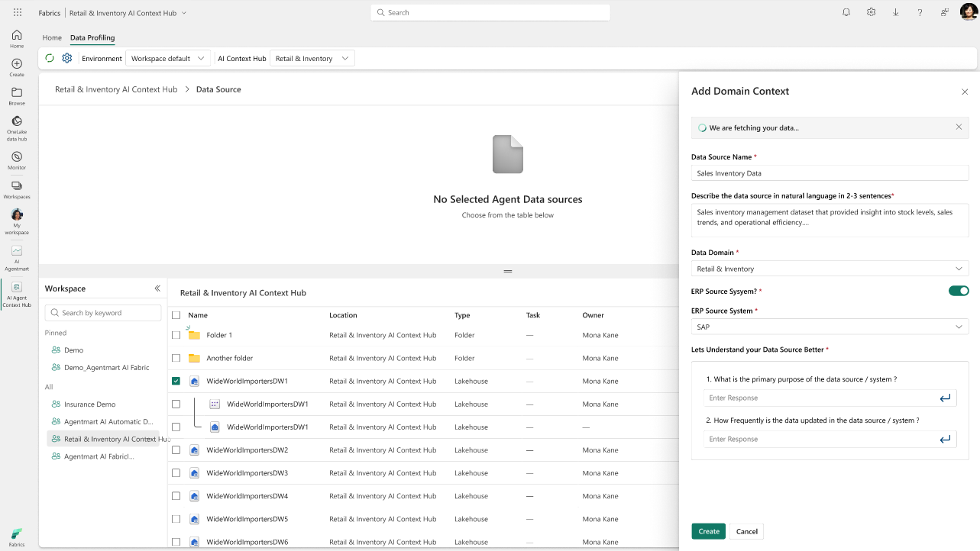Check the WideWorldImportersDW3 checkbox
980x551 pixels.
[x=176, y=473]
